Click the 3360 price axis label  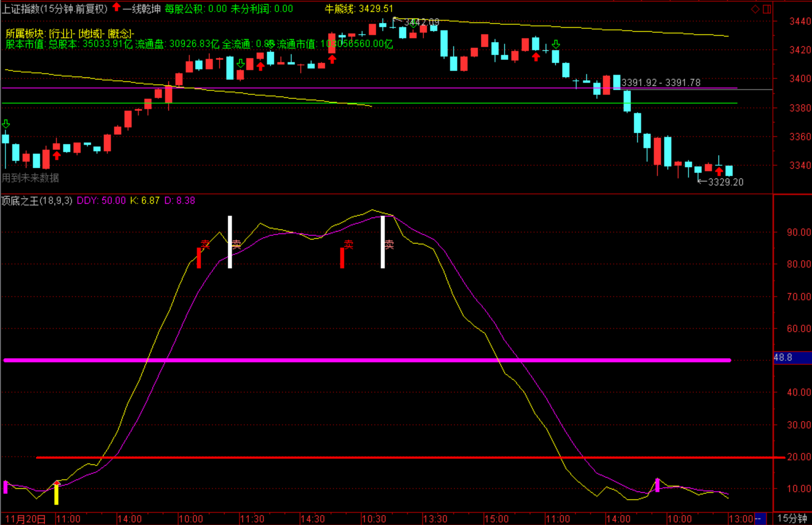(x=800, y=136)
